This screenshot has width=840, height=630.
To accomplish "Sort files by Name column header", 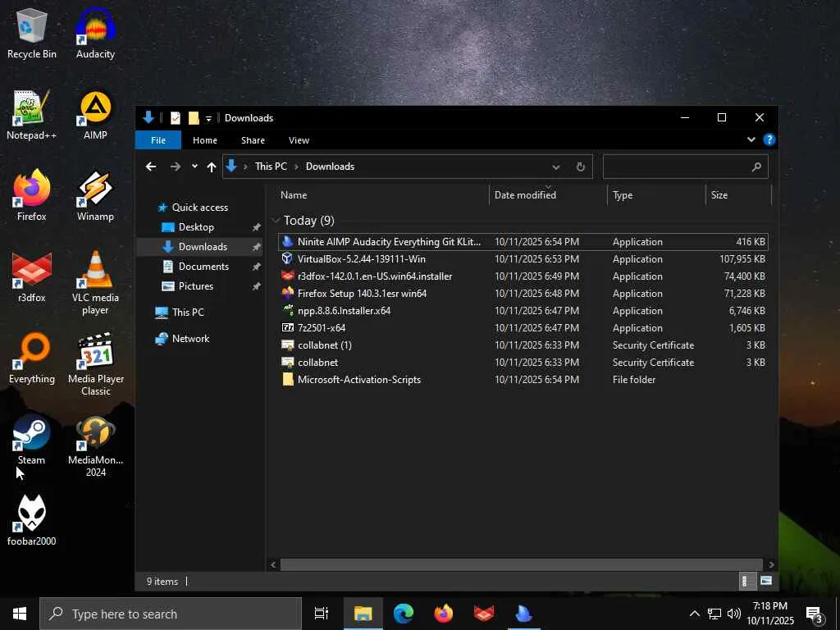I will coord(382,195).
